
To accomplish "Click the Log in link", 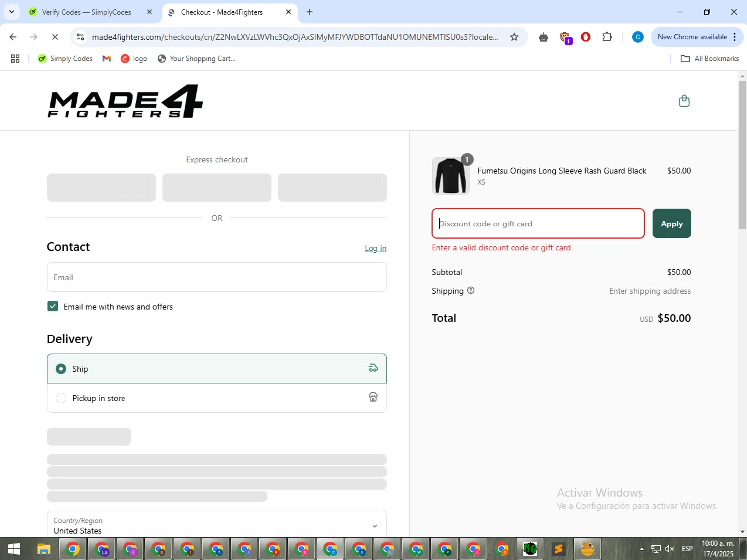I will coord(375,248).
